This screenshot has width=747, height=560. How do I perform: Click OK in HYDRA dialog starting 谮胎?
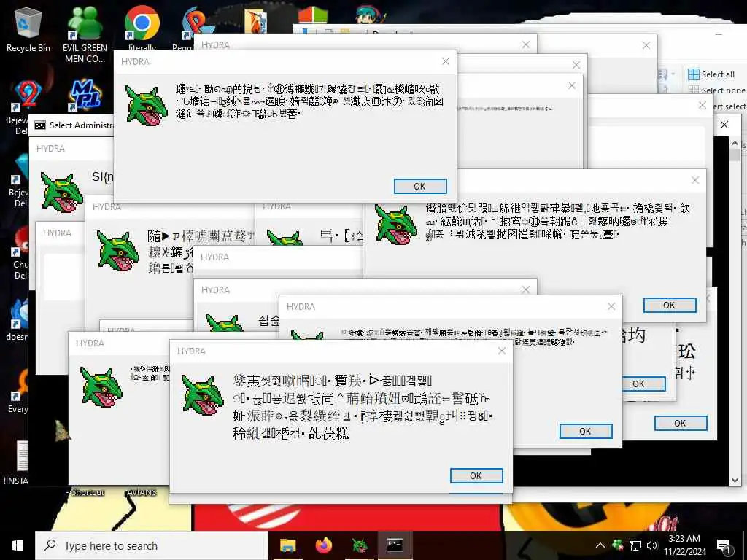pos(670,306)
